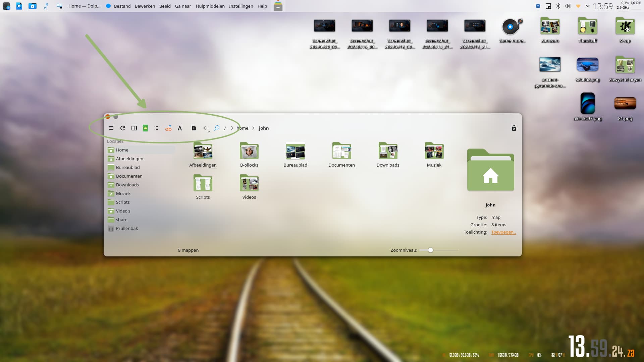Click the orange network wifi tray icon
Viewport: 644px width, 362px height.
pos(578,6)
